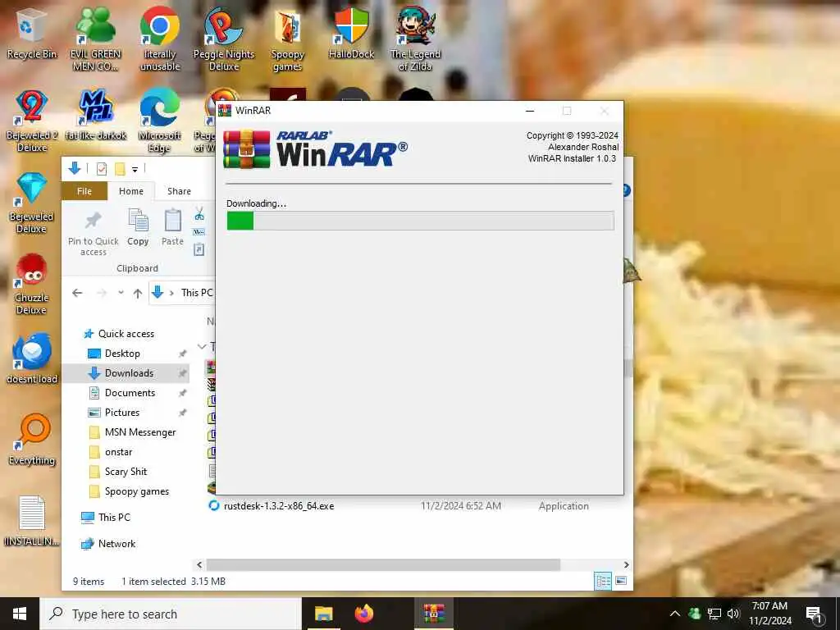The height and width of the screenshot is (630, 840).
Task: Select the Chrome shortcut named literally unusable
Action: pyautogui.click(x=160, y=39)
